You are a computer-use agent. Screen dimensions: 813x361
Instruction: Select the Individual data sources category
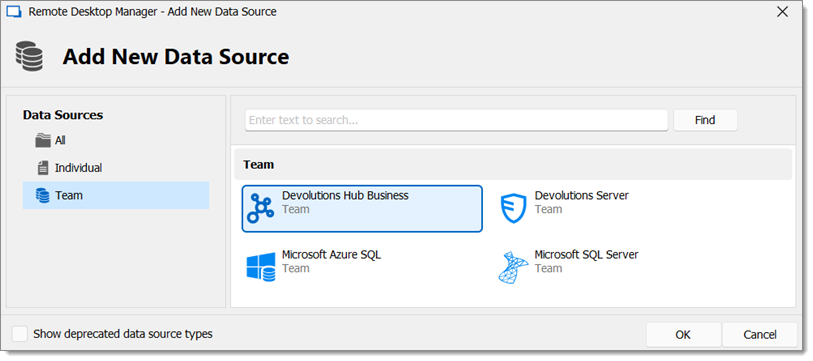pyautogui.click(x=116, y=168)
